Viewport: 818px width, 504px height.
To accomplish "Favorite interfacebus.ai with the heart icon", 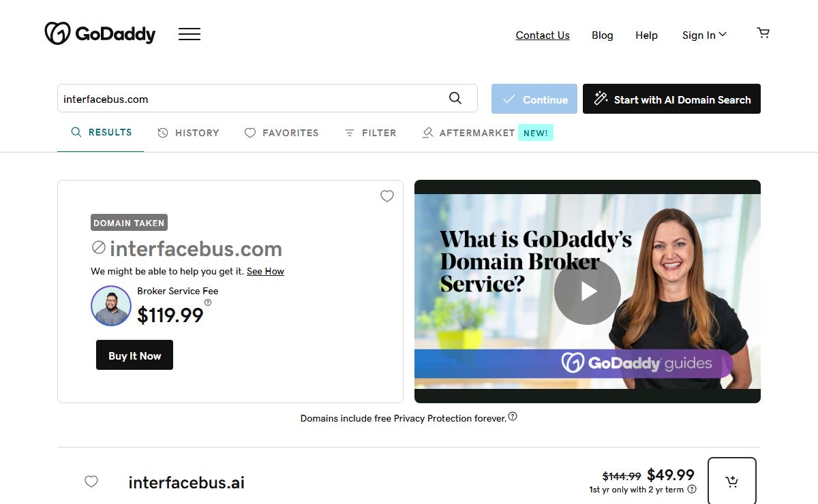I will (91, 482).
